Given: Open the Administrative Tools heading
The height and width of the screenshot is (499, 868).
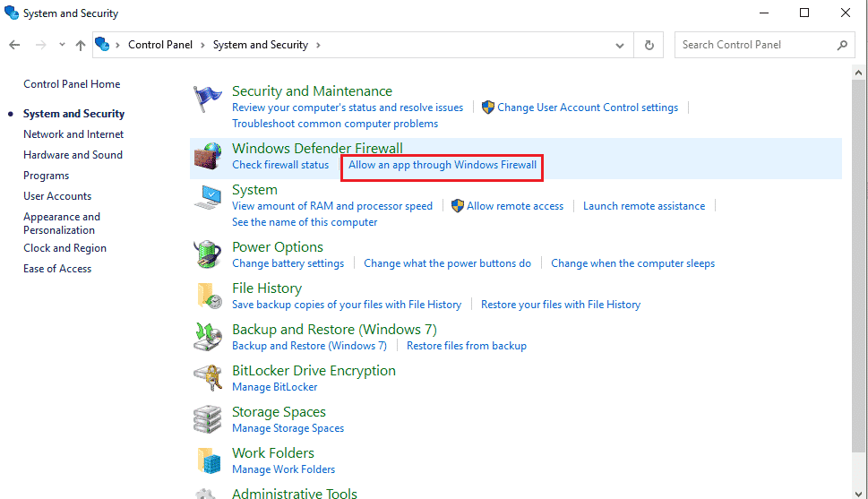Looking at the screenshot, I should coord(295,494).
